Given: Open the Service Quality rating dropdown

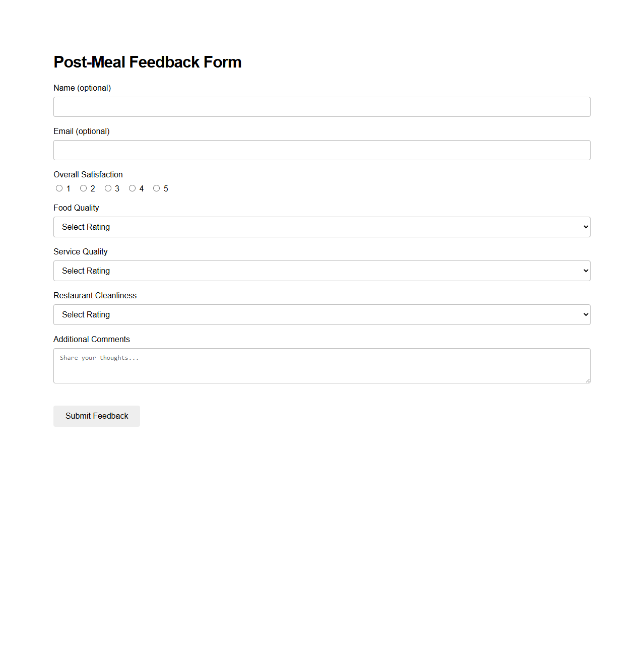Looking at the screenshot, I should click(321, 271).
